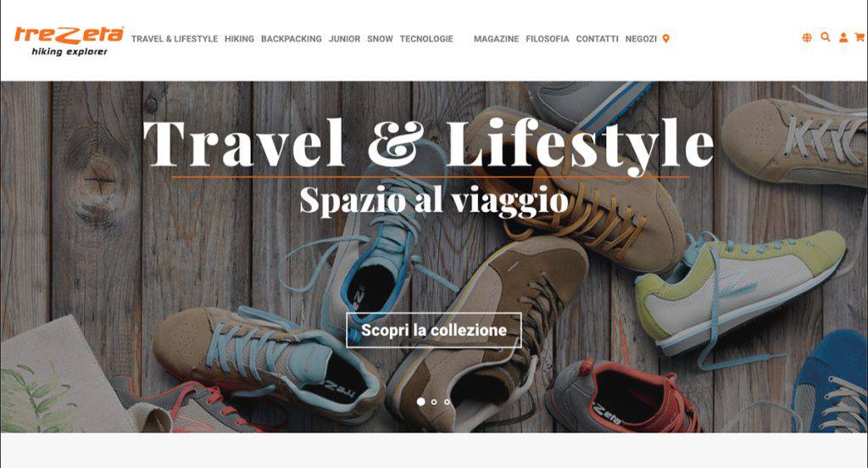This screenshot has width=868, height=468.
Task: Switch to the third carousel slide dot
Action: (x=447, y=402)
